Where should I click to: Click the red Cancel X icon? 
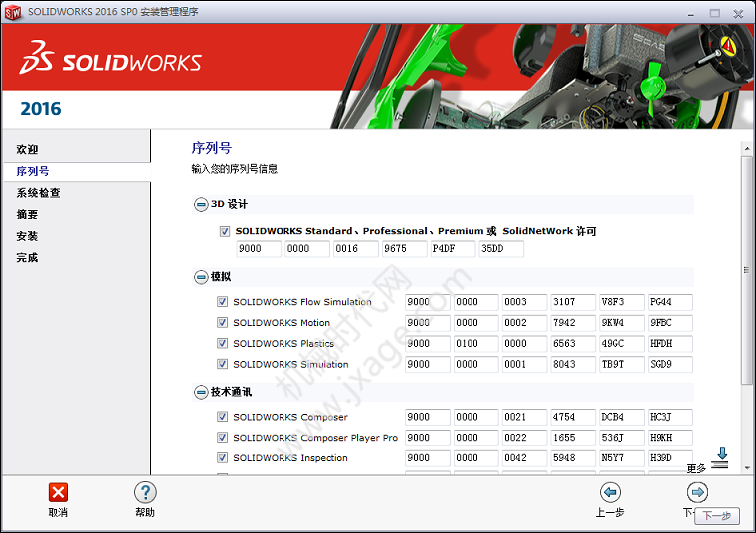58,492
